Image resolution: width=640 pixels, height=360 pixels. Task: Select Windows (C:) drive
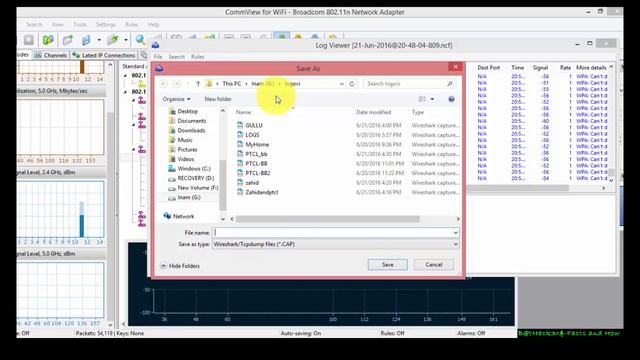(x=194, y=169)
